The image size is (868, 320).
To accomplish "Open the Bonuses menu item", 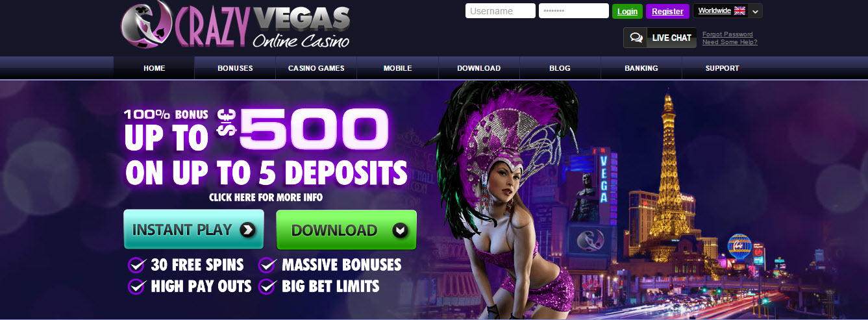I will tap(235, 68).
